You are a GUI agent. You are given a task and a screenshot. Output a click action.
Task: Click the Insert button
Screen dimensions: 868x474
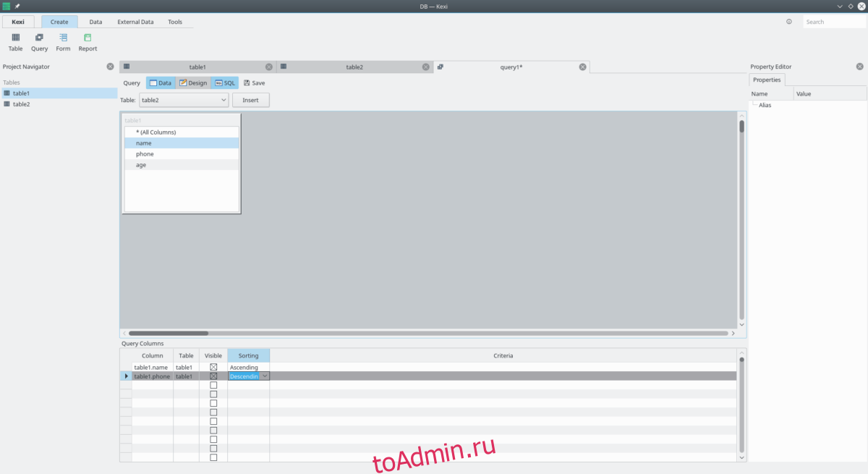(x=250, y=100)
